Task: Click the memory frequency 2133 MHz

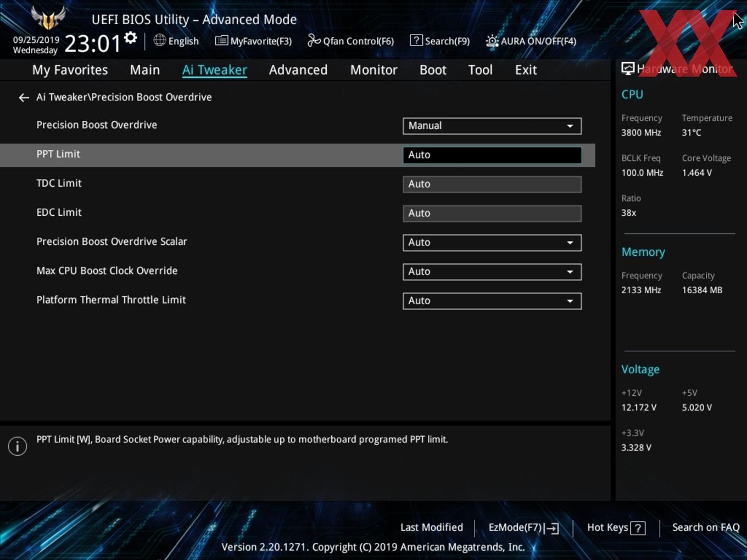Action: [641, 290]
